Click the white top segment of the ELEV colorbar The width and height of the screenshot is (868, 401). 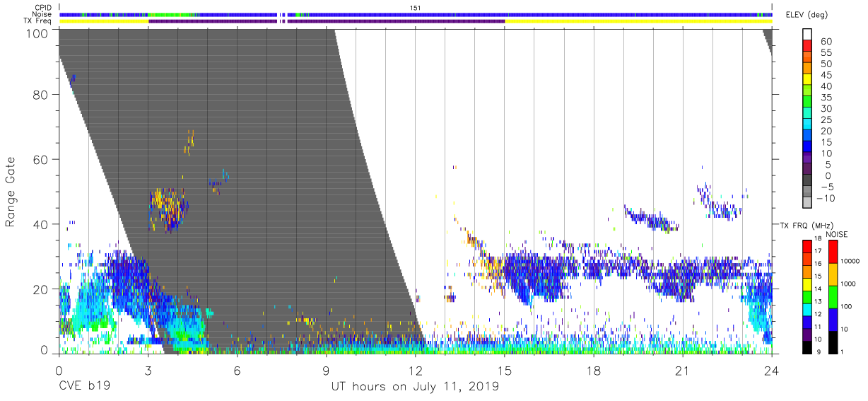coord(807,35)
